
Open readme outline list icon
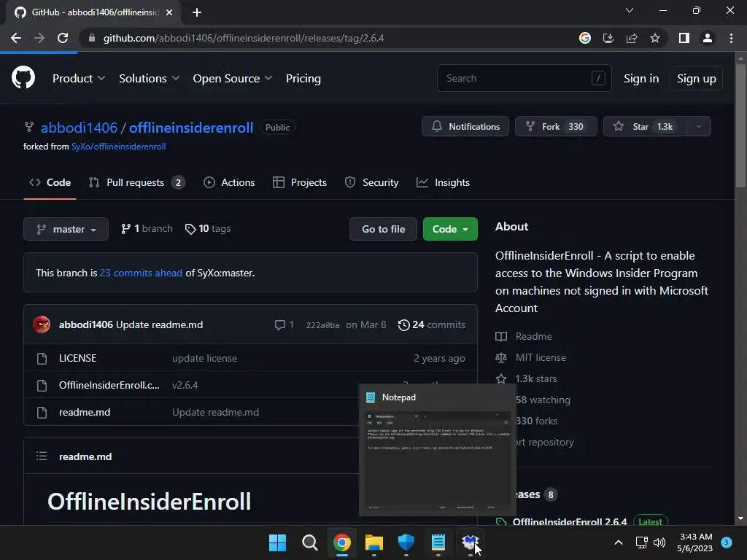click(42, 456)
